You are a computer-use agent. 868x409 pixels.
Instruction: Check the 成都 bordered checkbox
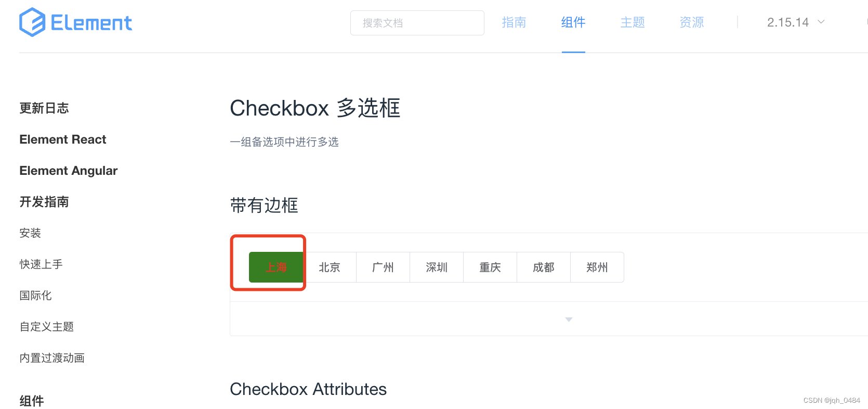543,267
